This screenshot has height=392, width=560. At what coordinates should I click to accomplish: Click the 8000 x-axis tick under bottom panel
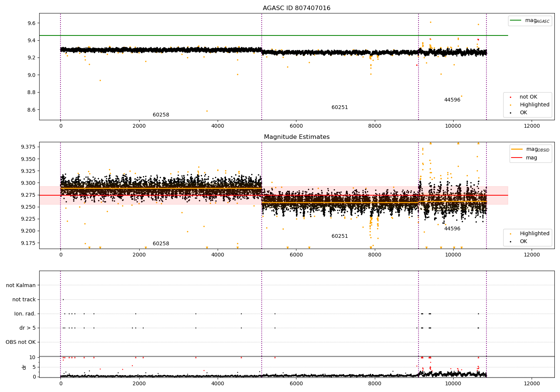[x=374, y=384]
